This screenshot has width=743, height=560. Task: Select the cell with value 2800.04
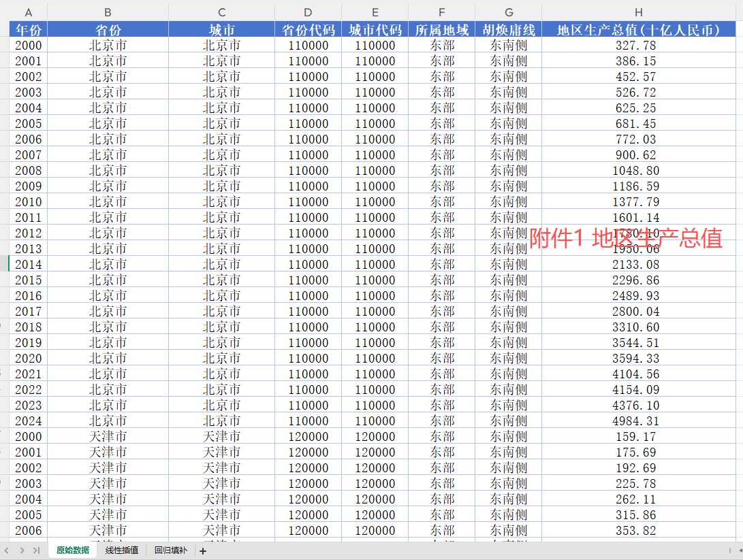pyautogui.click(x=639, y=311)
